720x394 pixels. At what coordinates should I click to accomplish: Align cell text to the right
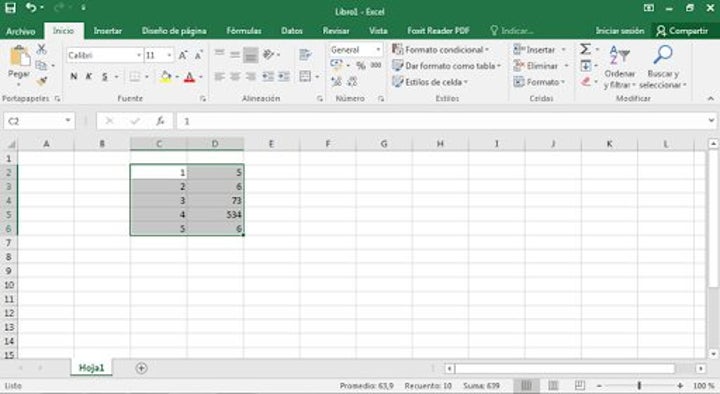(x=251, y=76)
